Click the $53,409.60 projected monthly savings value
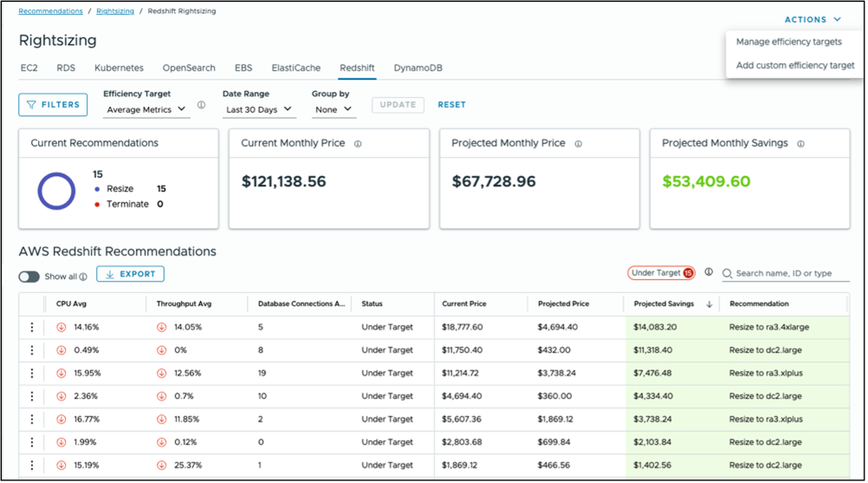Screen dimensions: 868x483 click(x=706, y=181)
